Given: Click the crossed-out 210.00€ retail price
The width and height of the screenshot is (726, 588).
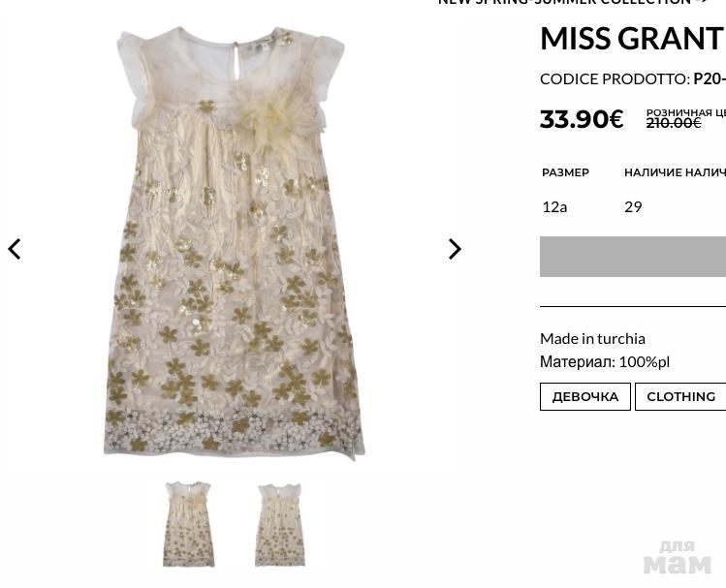Looking at the screenshot, I should (x=674, y=123).
